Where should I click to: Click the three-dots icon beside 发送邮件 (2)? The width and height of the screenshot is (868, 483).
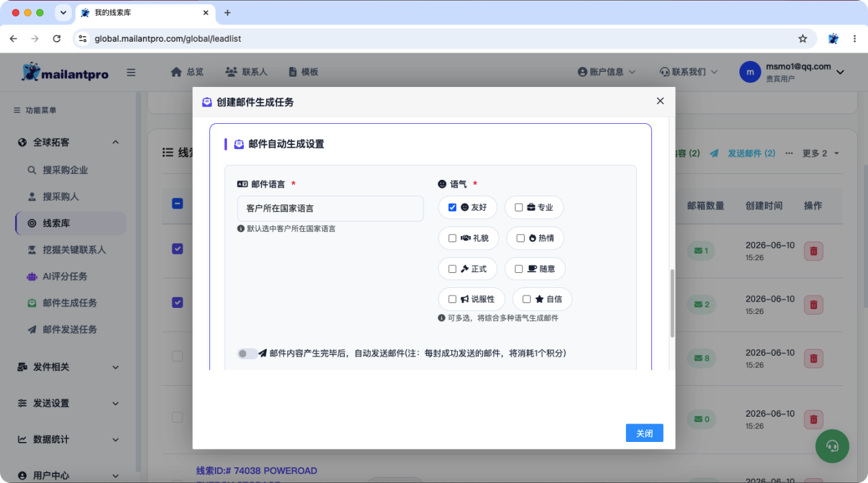pos(789,153)
